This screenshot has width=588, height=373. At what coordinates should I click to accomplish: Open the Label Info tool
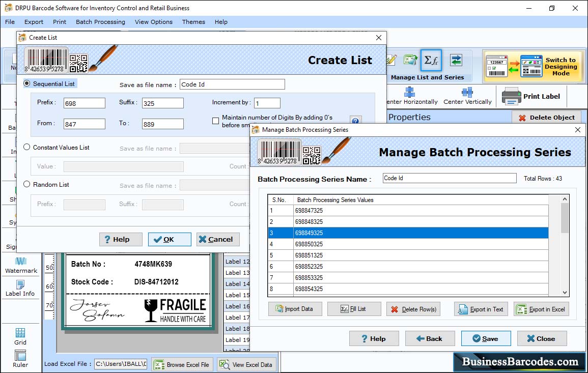20,289
